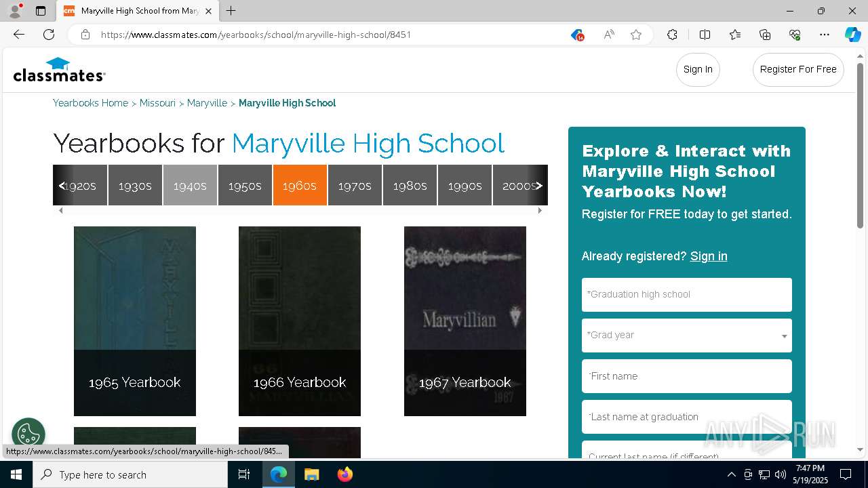868x488 pixels.
Task: Focus Last name at graduation field
Action: point(687,417)
